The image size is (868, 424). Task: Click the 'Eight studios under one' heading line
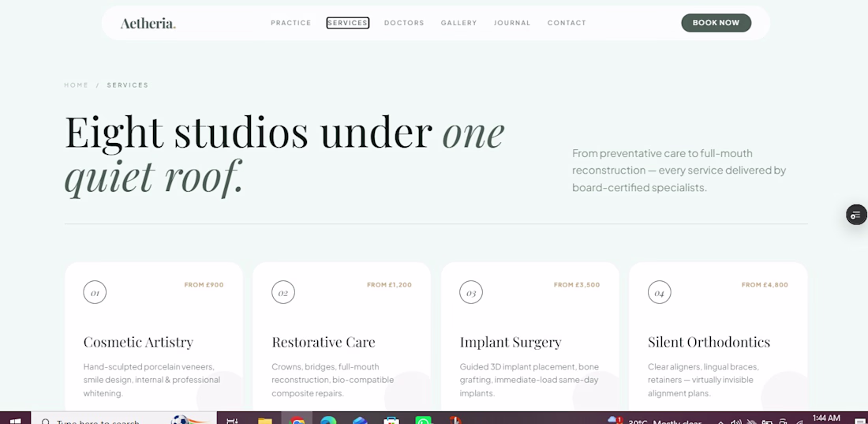click(285, 133)
